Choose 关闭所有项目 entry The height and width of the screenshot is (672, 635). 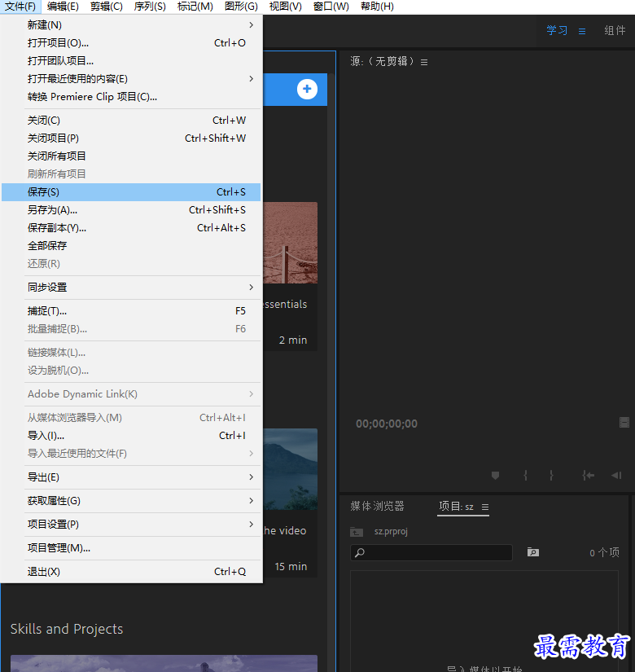pyautogui.click(x=131, y=156)
